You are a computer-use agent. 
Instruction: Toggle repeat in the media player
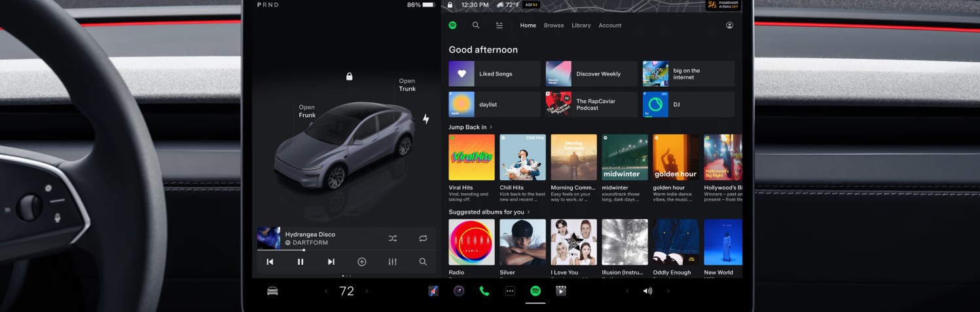pos(423,238)
